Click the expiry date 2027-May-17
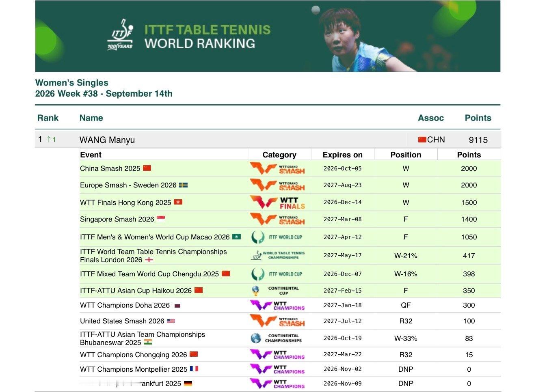This screenshot has width=536, height=392. (343, 255)
